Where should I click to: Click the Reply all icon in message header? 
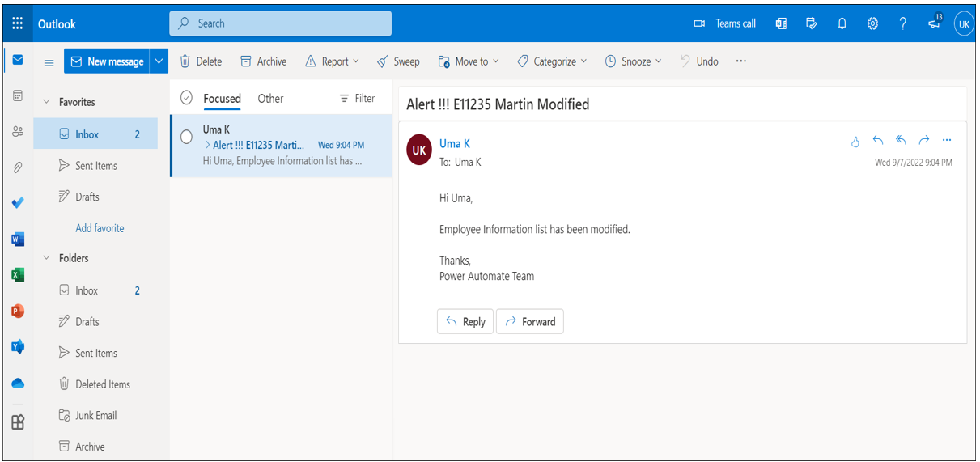tap(901, 140)
